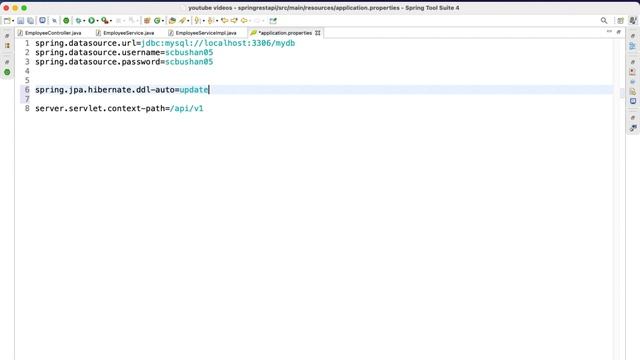
Task: Click the spring.datasource.username line
Action: coord(124,52)
